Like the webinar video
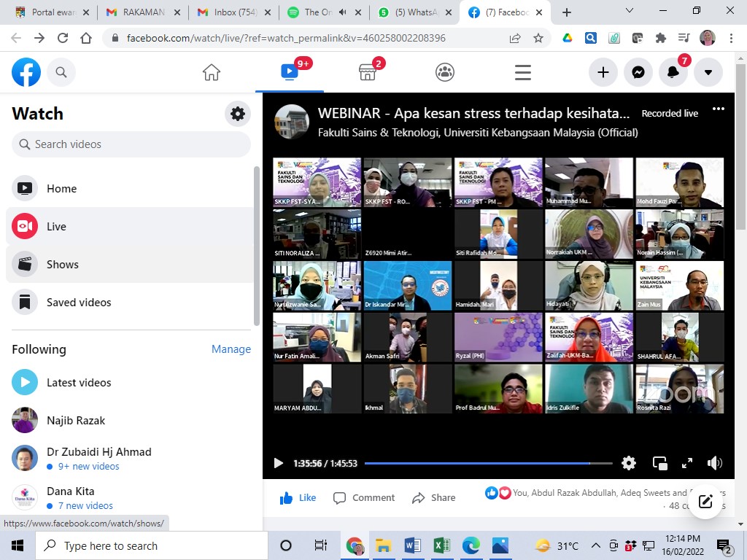747x560 pixels. [x=298, y=498]
